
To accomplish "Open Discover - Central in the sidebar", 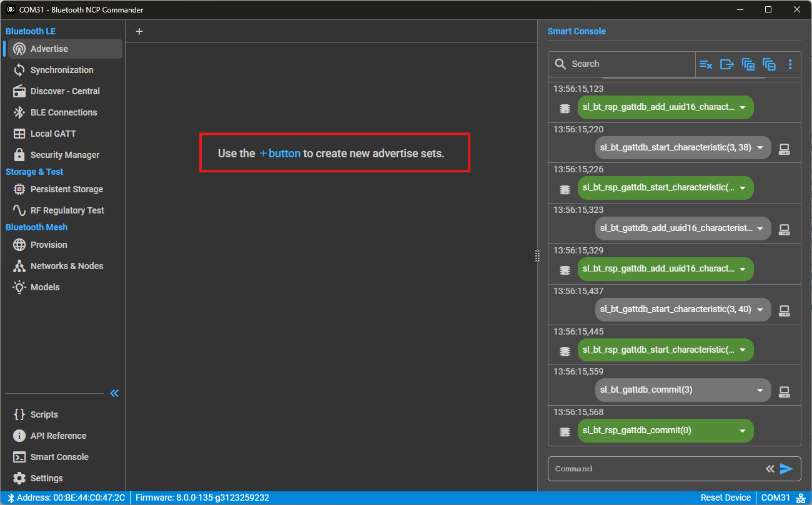I will (x=65, y=91).
